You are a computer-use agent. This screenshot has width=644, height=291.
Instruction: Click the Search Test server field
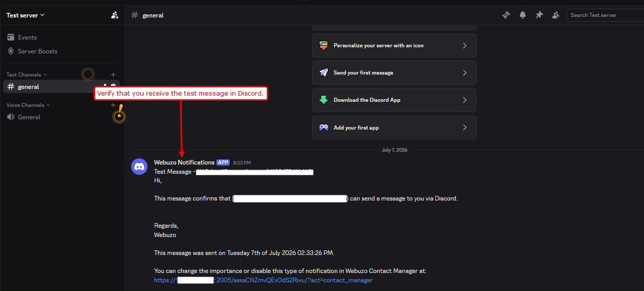coord(605,15)
